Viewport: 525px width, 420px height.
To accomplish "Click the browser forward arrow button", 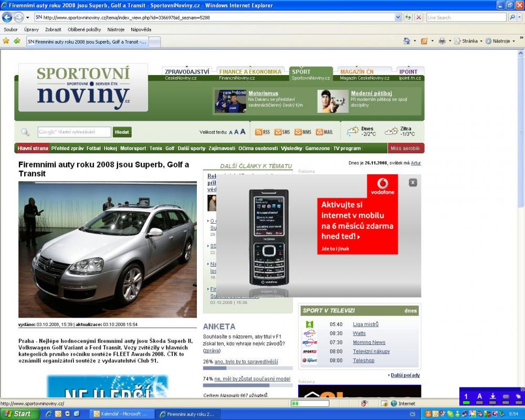I will point(18,17).
